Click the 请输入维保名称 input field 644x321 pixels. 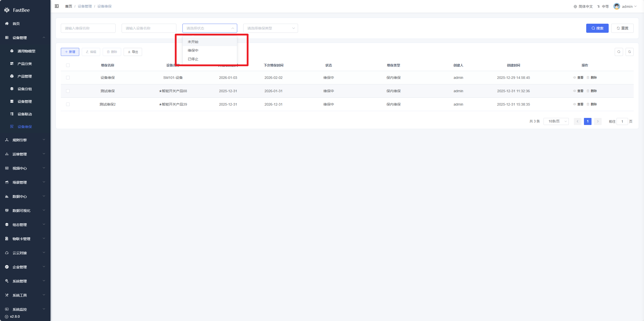(88, 28)
